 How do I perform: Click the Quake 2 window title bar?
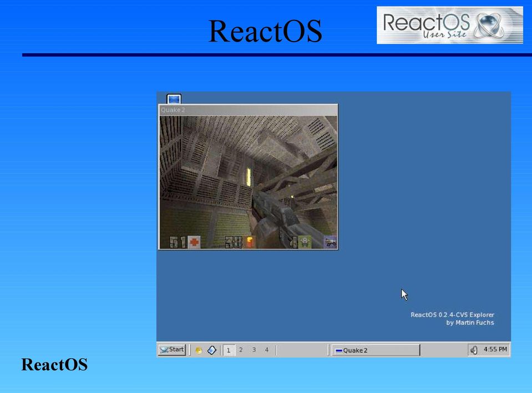pos(249,110)
